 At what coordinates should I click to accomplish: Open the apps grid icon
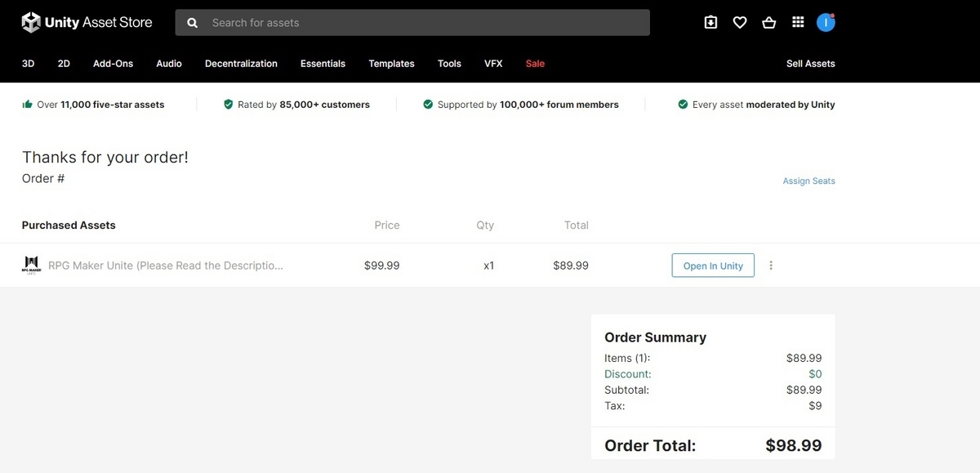798,23
